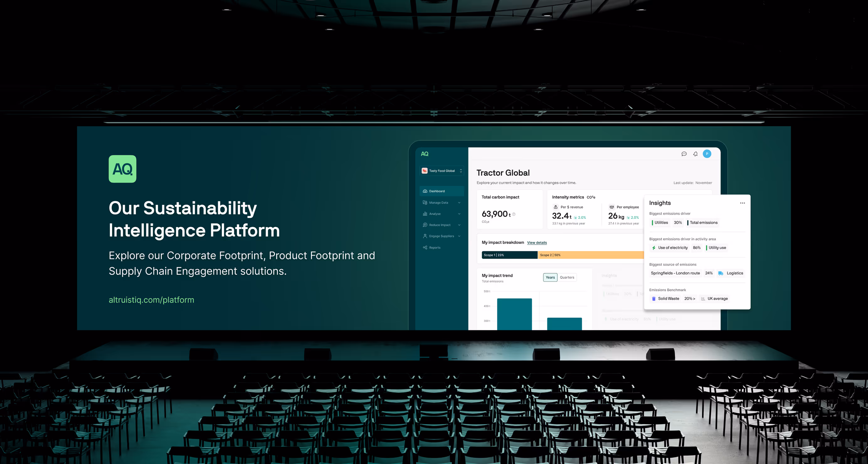Switch the impact trend to Years
868x464 pixels.
point(550,277)
